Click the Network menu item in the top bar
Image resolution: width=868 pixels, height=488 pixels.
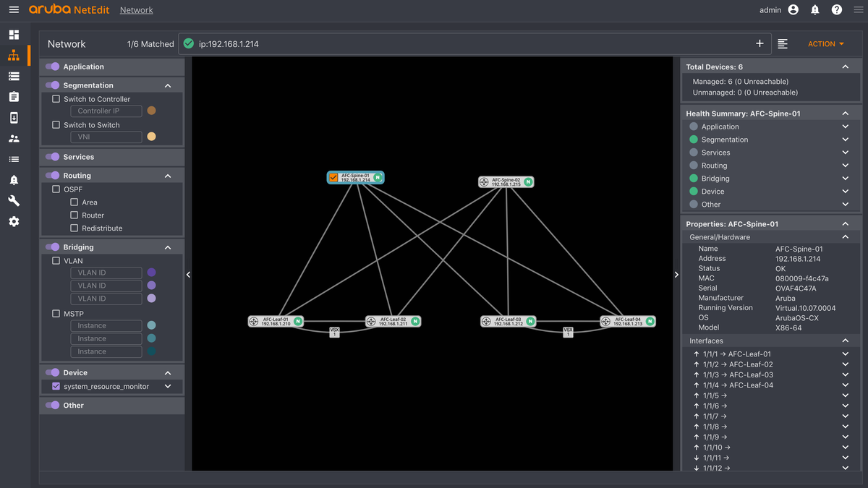[137, 9]
